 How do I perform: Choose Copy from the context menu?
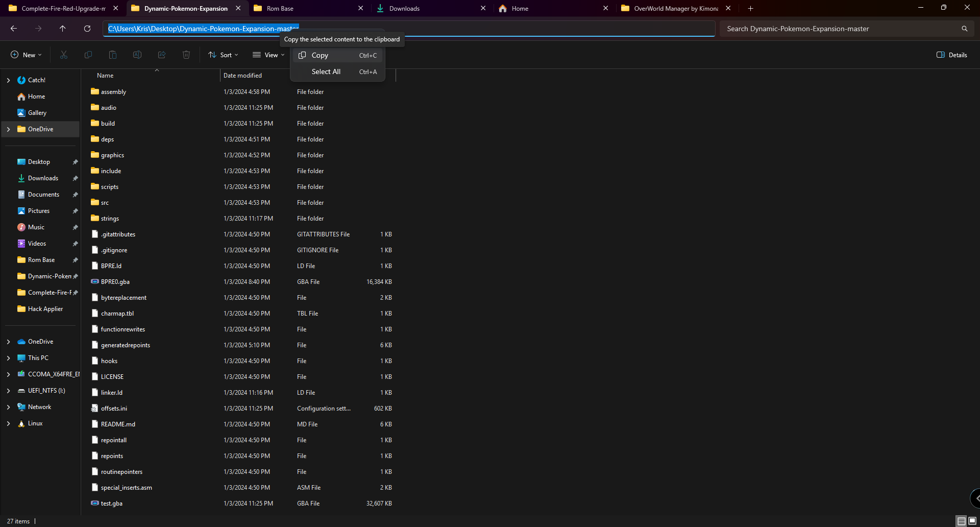[x=320, y=55]
